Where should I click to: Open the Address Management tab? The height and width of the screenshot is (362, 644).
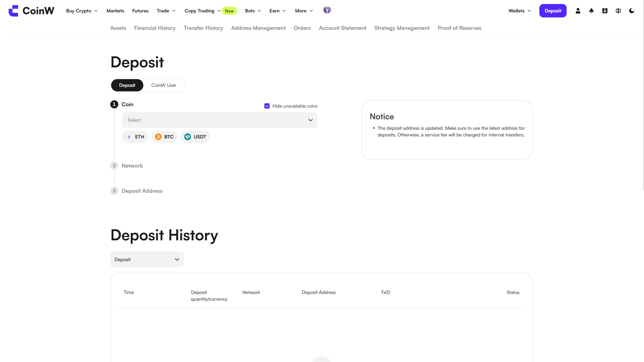(x=258, y=28)
